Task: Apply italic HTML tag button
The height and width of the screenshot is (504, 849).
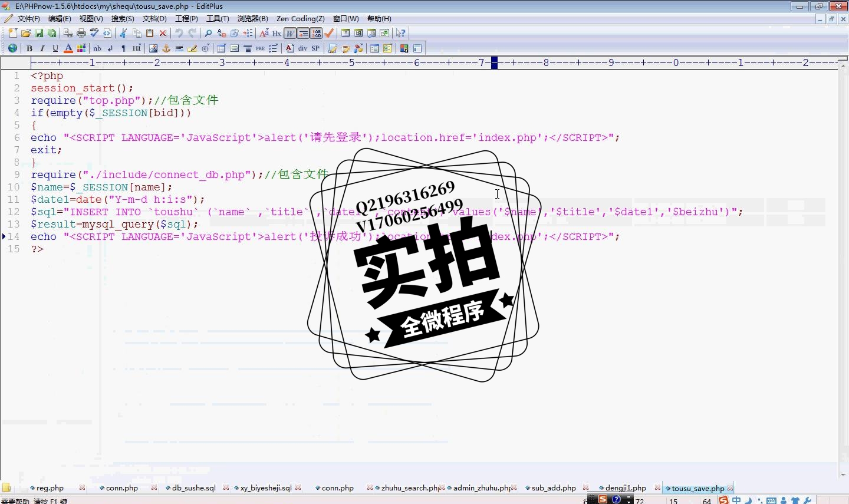Action: coord(42,48)
